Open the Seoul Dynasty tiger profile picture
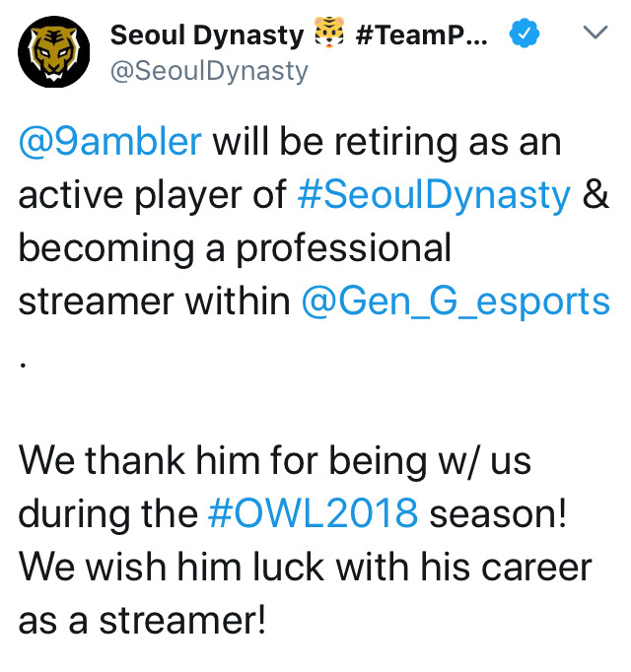631x672 pixels. [x=51, y=52]
